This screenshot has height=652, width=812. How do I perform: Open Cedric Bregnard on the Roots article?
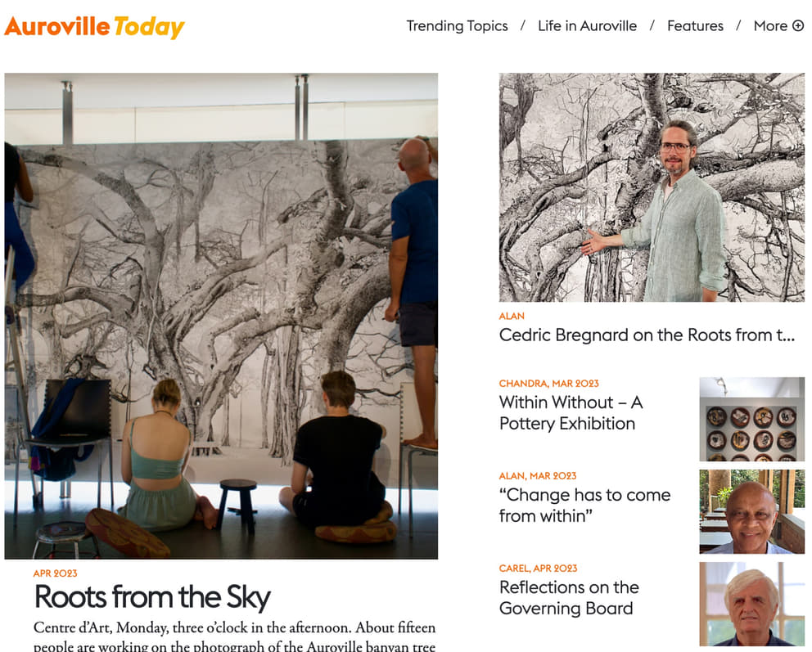(x=647, y=335)
